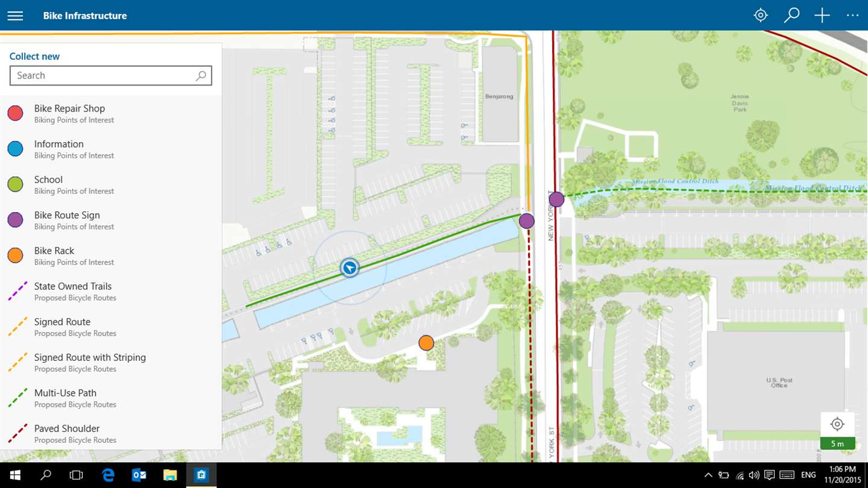Click the purple sign marker on New York St
The height and width of the screenshot is (488, 868).
tap(556, 199)
